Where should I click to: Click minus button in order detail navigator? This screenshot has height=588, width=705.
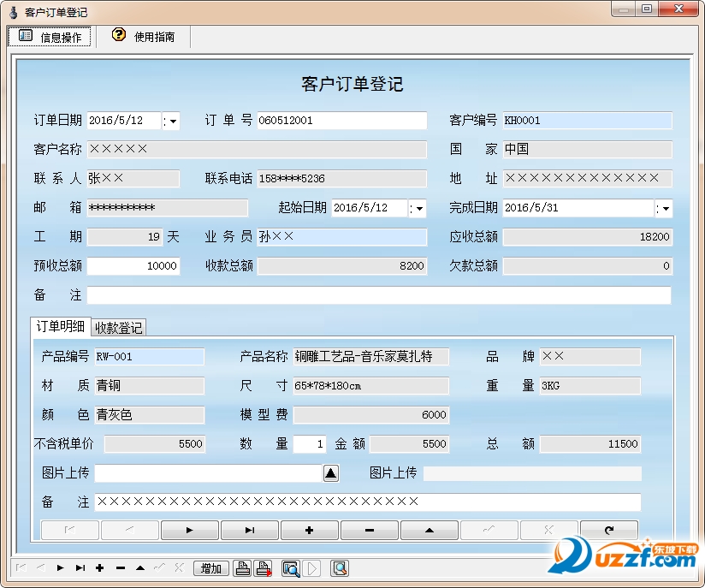(x=369, y=530)
